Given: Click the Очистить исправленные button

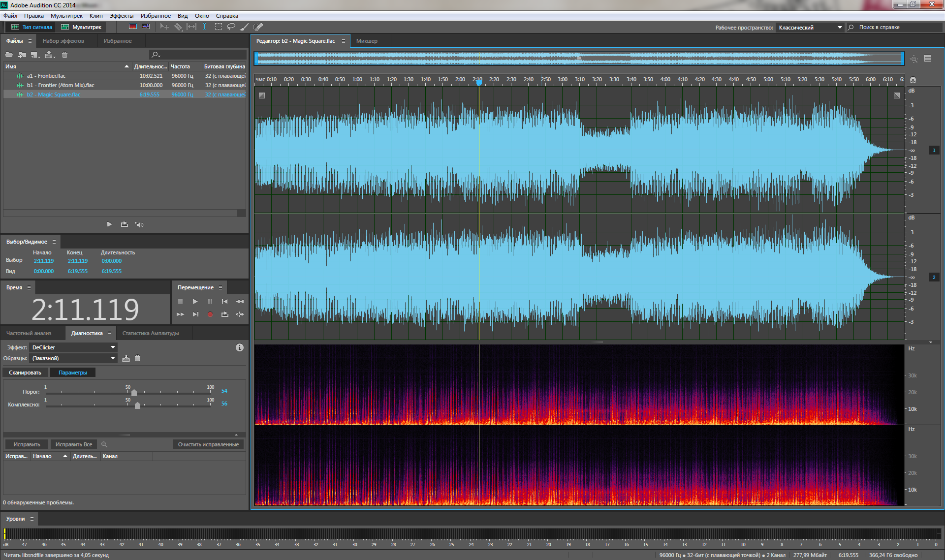Looking at the screenshot, I should [208, 444].
